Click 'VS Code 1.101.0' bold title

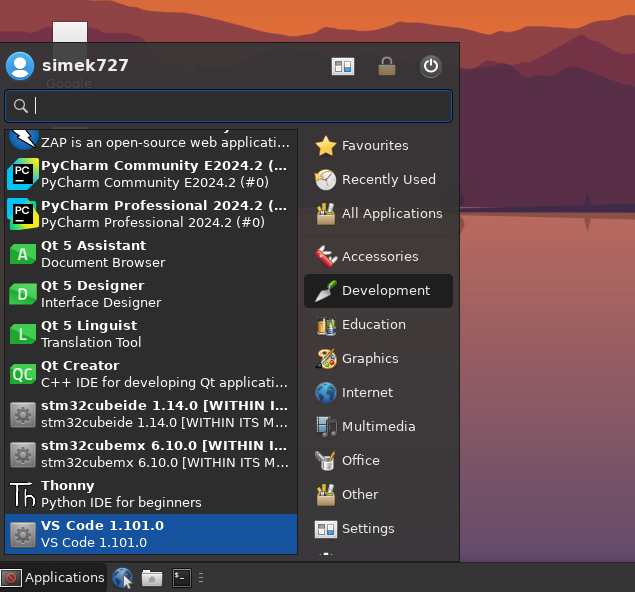click(102, 526)
